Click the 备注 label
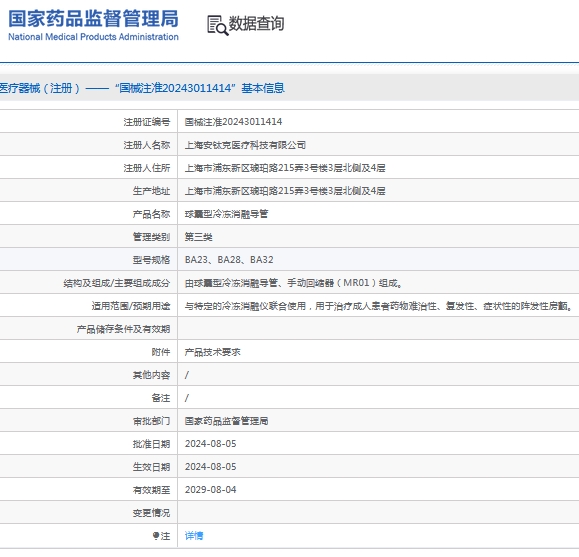579x557 pixels. pyautogui.click(x=161, y=398)
